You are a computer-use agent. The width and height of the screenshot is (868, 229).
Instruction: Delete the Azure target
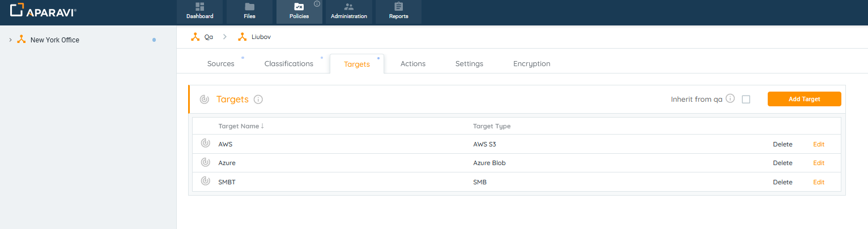point(782,163)
